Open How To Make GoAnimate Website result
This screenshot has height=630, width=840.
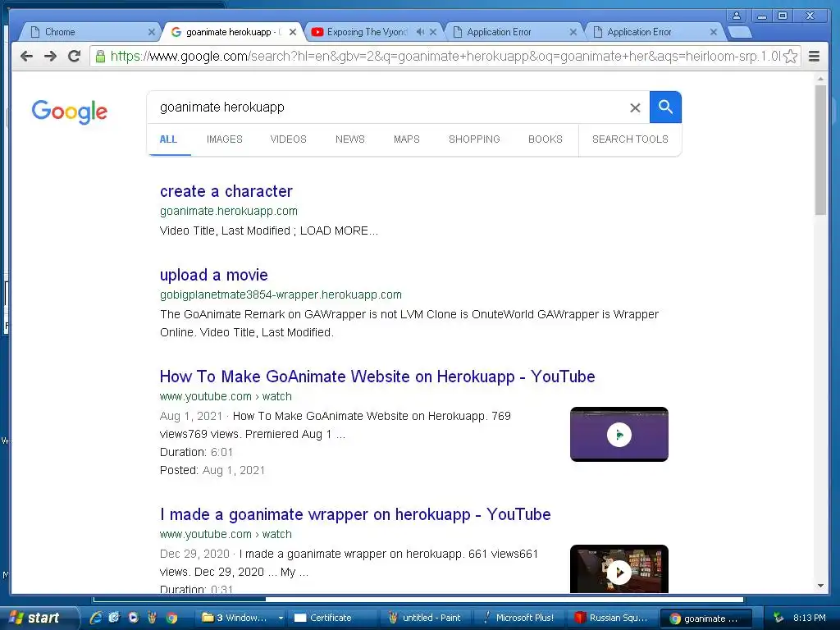[x=377, y=377]
